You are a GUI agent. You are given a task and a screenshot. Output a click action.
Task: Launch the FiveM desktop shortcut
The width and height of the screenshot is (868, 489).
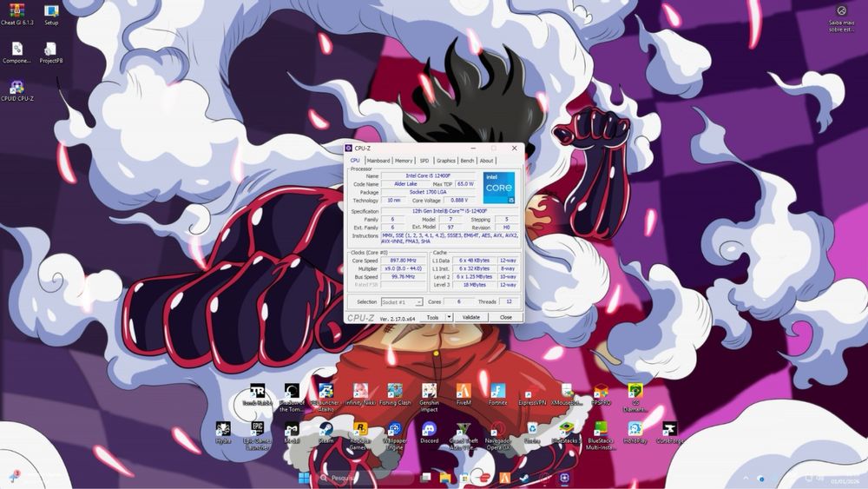(464, 395)
